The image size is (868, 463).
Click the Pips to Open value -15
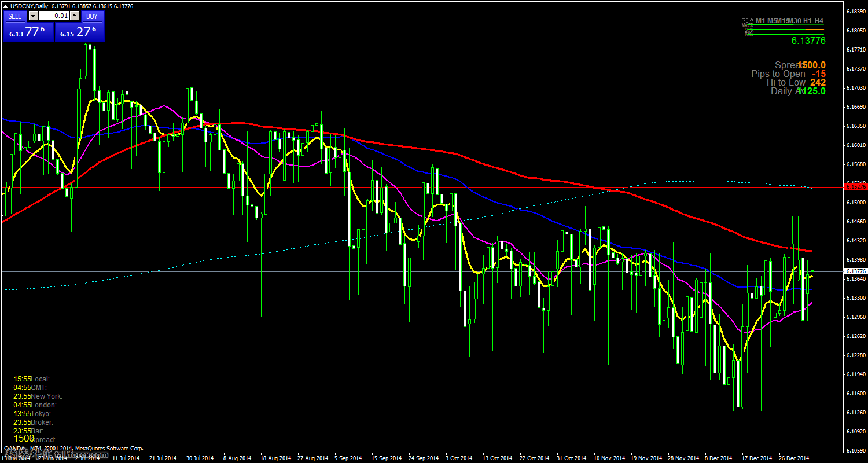click(818, 74)
